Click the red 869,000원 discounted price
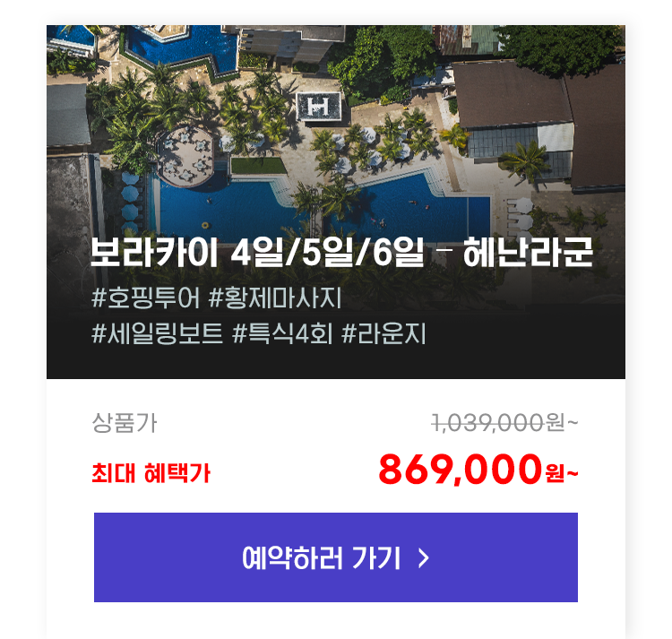Viewport: 672px width, 639px height. pyautogui.click(x=478, y=471)
